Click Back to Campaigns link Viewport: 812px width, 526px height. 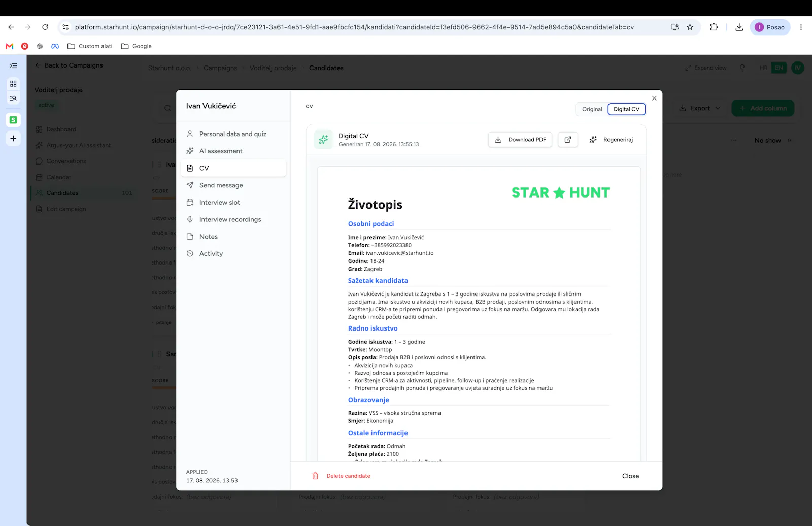69,65
